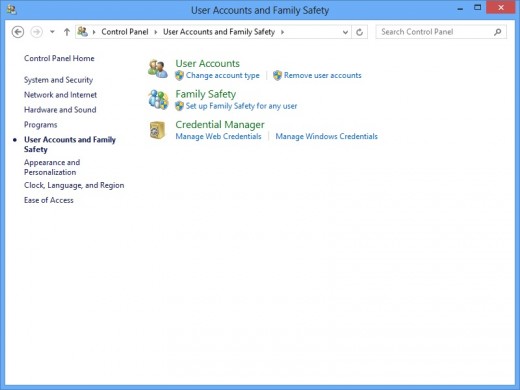Click the User Accounts people icon

click(158, 69)
